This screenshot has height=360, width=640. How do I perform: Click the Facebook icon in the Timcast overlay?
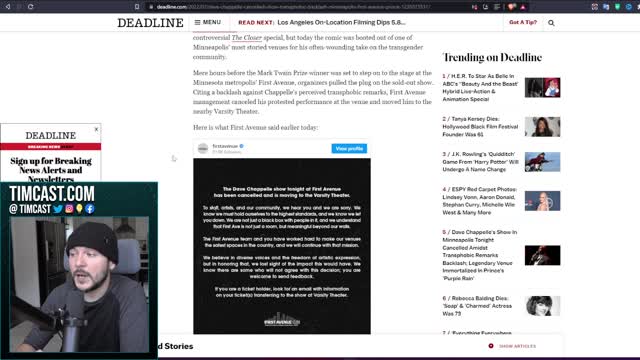[x=90, y=209]
